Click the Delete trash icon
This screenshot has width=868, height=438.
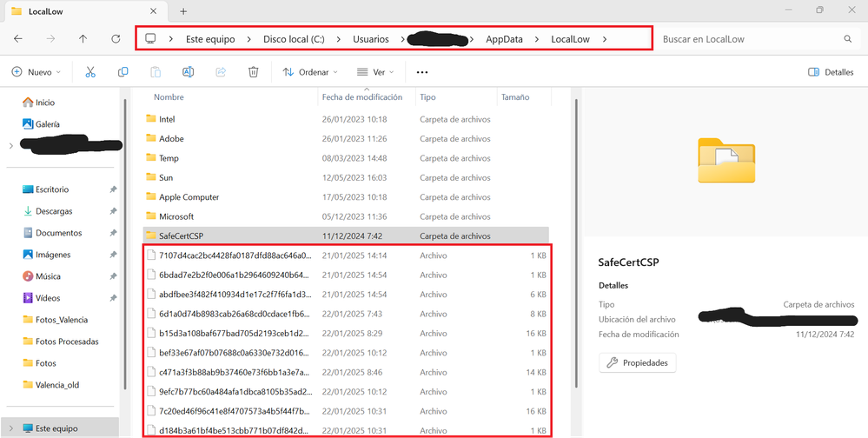(x=253, y=72)
